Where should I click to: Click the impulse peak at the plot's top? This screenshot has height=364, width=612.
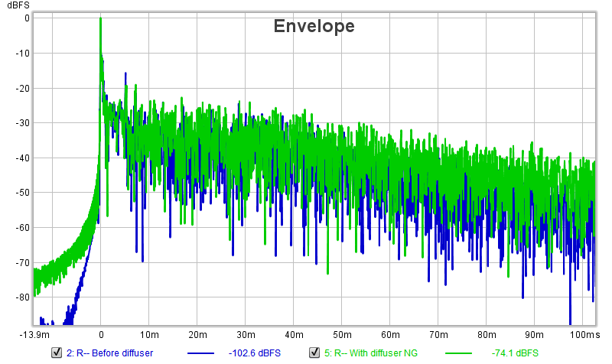100,20
